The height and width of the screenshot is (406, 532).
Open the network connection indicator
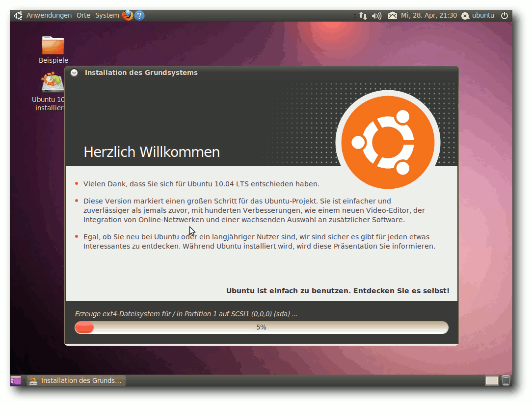pos(363,16)
